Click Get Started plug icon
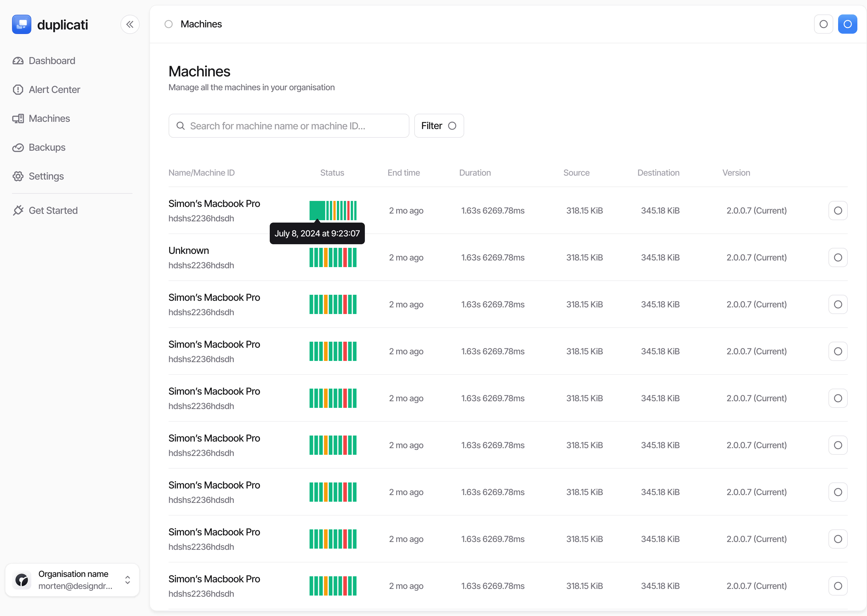The width and height of the screenshot is (867, 616). [x=18, y=211]
